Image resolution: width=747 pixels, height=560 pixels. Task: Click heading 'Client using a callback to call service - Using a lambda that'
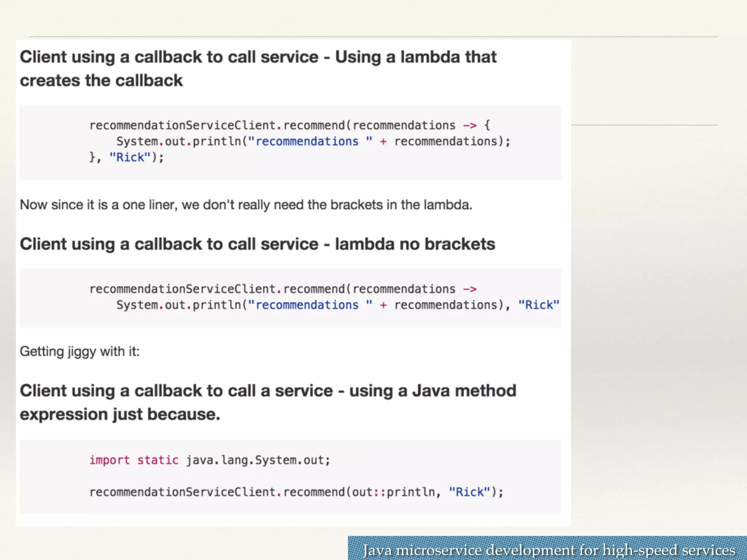pos(258,57)
